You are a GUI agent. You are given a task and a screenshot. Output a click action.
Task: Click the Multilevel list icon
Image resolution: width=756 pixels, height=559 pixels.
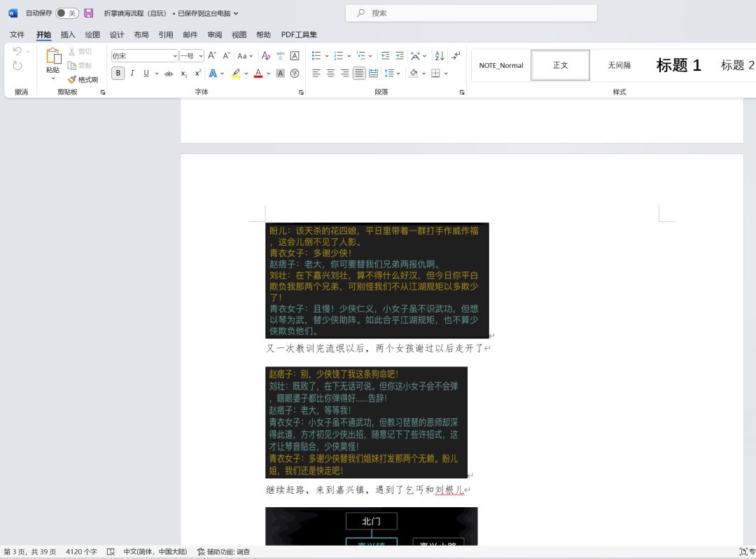(x=361, y=56)
